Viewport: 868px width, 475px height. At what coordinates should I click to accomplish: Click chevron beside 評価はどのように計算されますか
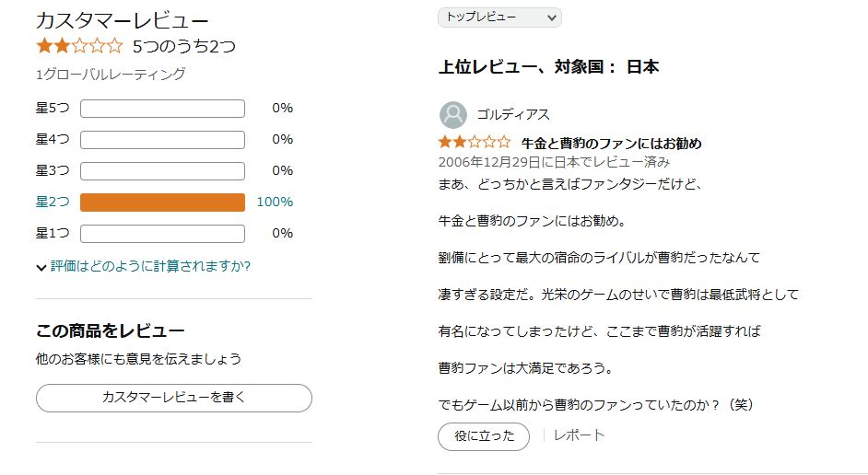41,267
